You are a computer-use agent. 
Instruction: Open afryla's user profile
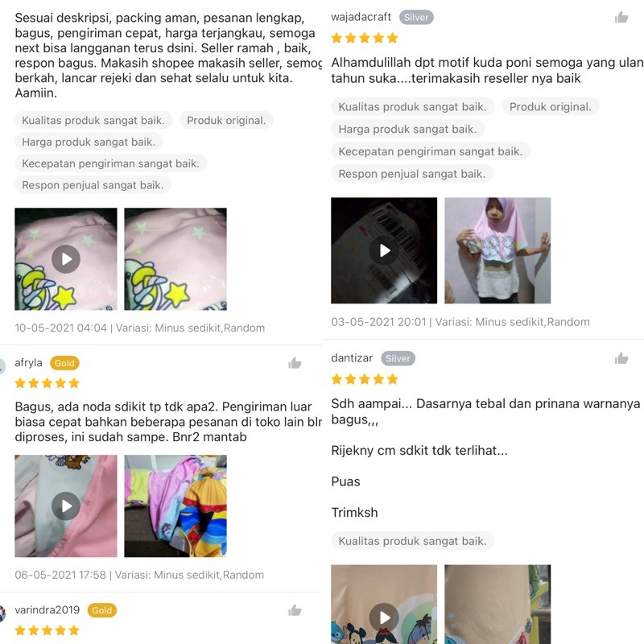point(28,363)
